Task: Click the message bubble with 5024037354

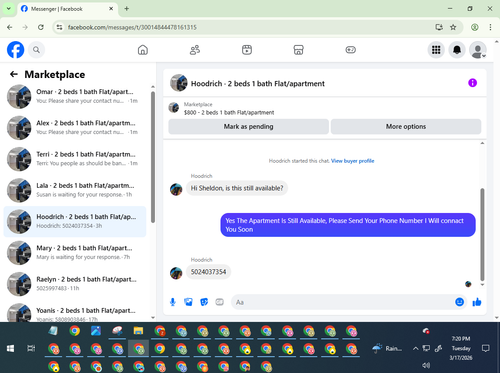Action: click(208, 272)
